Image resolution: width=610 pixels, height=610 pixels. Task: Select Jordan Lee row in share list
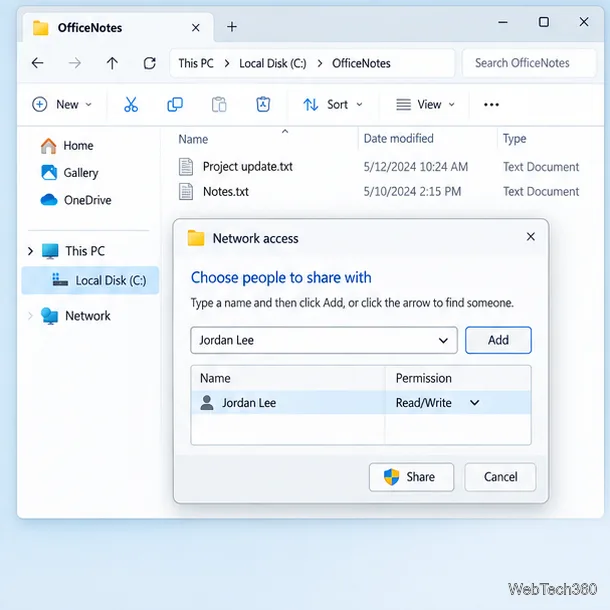pos(361,403)
